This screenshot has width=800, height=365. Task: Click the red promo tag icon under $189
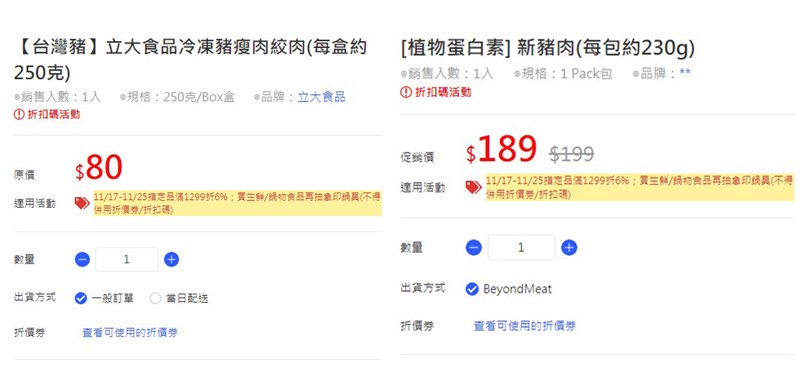pyautogui.click(x=473, y=187)
